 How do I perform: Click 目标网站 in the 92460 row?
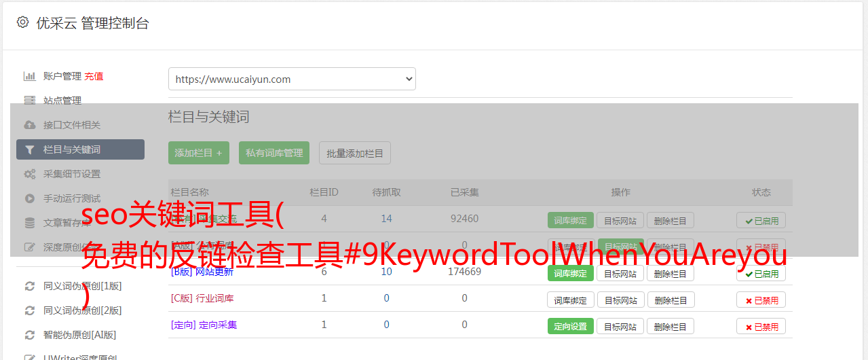(x=620, y=220)
